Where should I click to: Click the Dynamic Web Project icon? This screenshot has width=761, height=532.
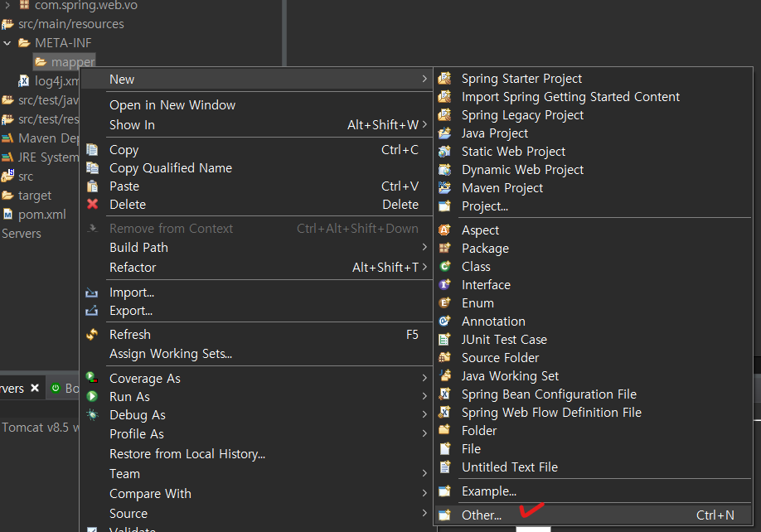pyautogui.click(x=444, y=170)
